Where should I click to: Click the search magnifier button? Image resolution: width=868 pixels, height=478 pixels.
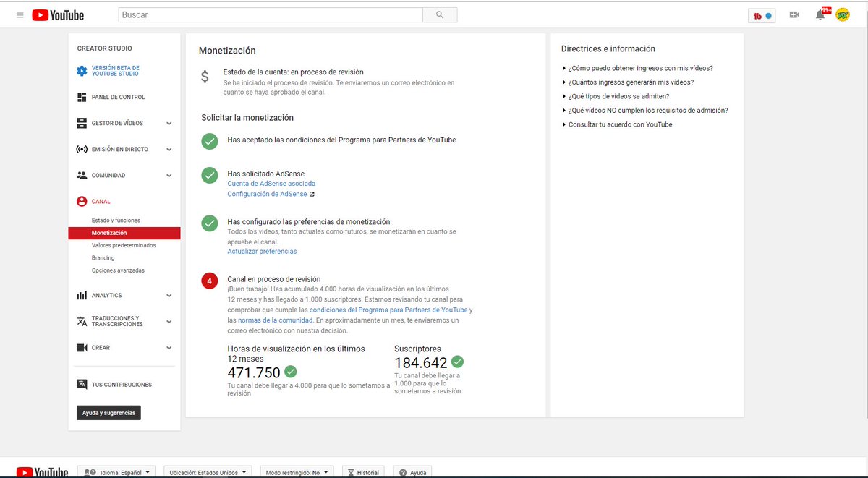[x=440, y=14]
